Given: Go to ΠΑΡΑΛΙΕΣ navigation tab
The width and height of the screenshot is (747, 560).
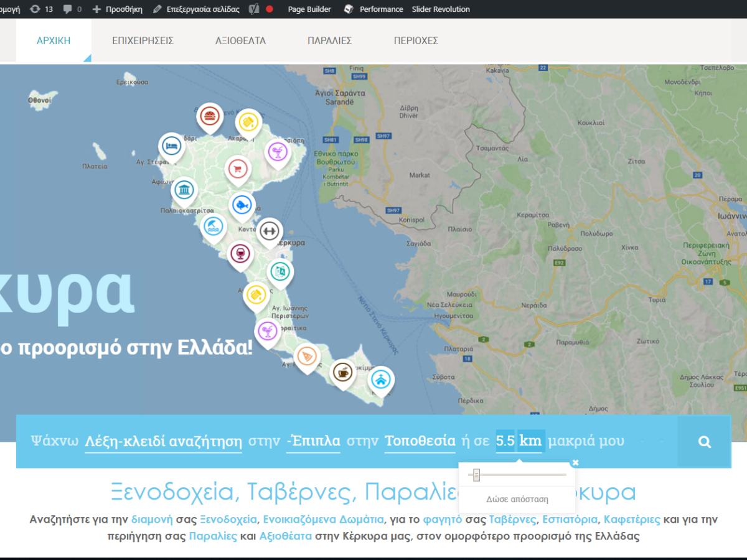Looking at the screenshot, I should 329,40.
